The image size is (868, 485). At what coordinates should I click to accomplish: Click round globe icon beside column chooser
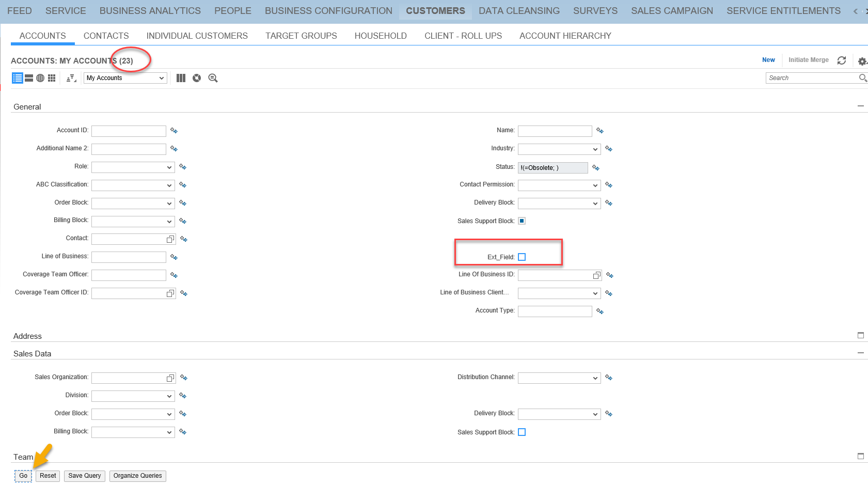pos(197,78)
